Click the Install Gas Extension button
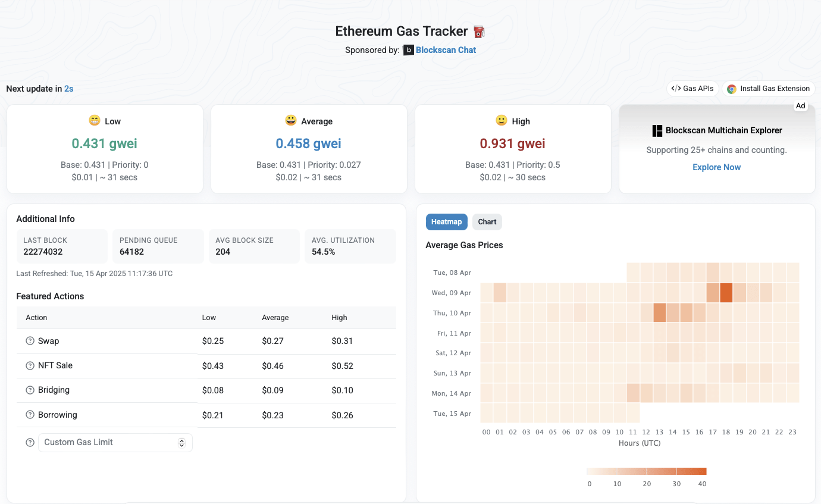 click(768, 89)
